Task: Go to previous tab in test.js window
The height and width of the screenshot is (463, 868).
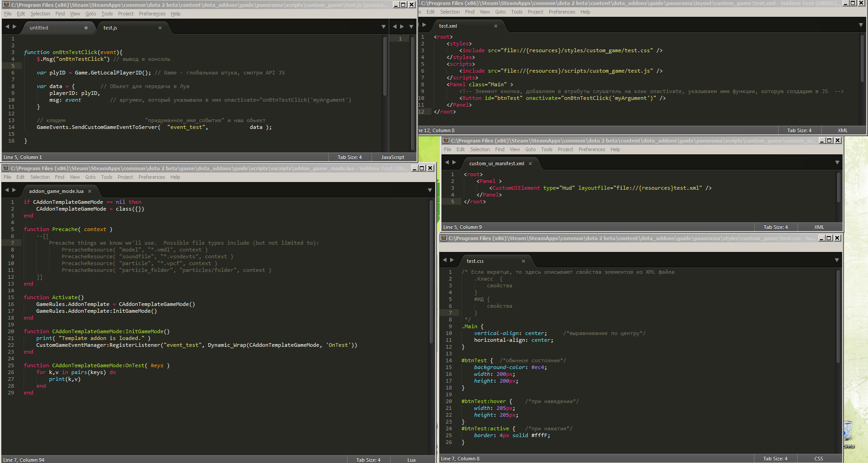Action: 7,27
